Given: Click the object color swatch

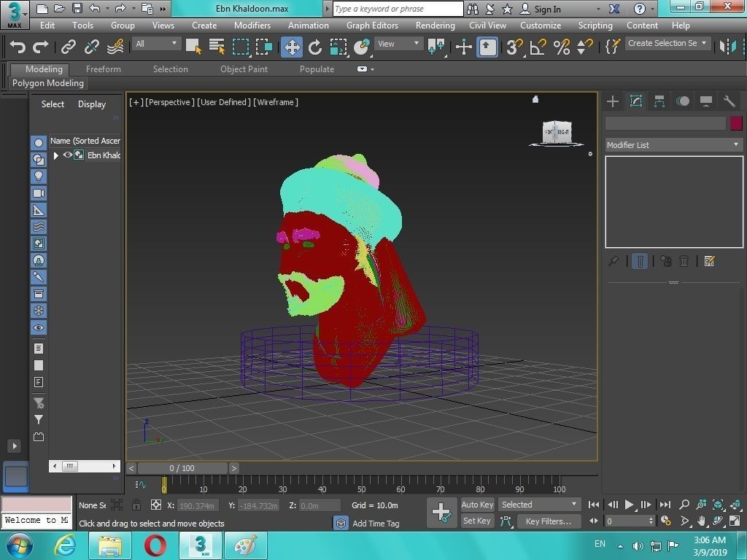Looking at the screenshot, I should [736, 123].
